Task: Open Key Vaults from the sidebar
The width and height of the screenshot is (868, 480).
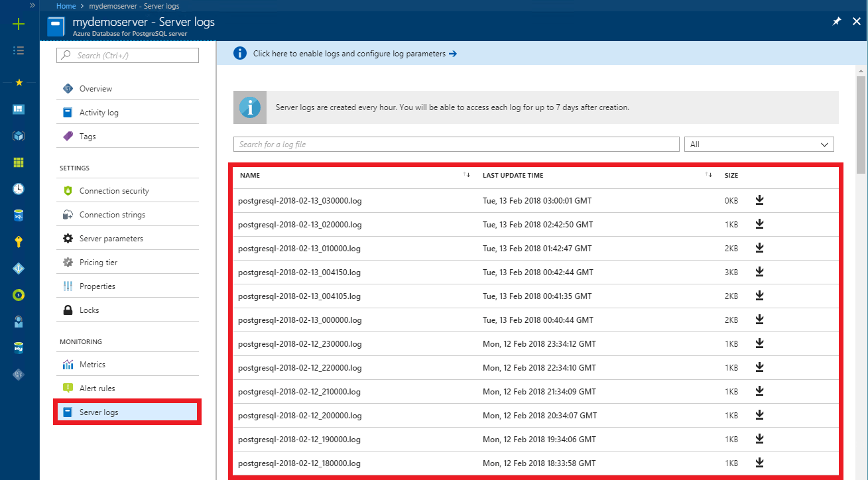Action: coord(19,241)
